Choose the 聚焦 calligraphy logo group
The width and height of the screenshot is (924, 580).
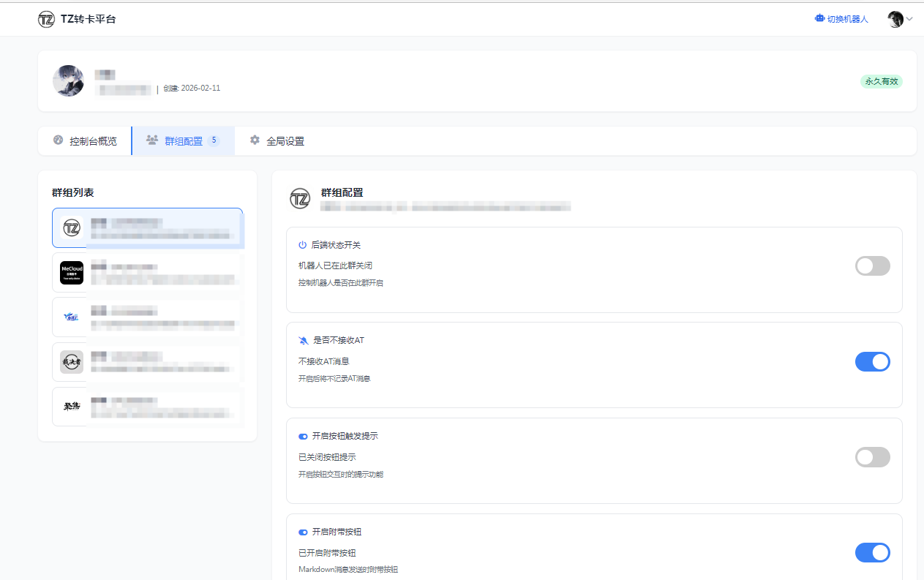(x=72, y=407)
